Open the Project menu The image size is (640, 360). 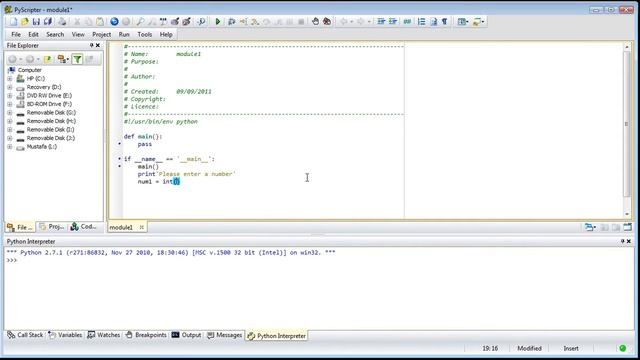pos(102,35)
